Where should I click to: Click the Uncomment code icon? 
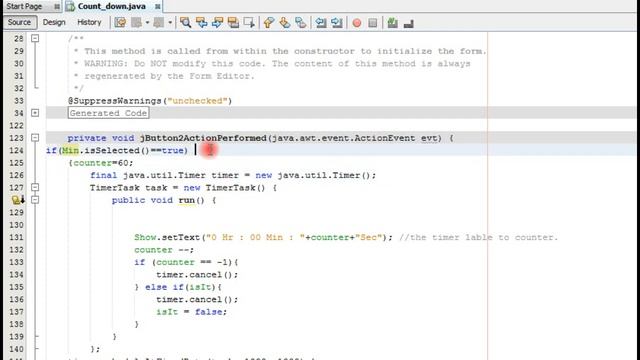pyautogui.click(x=409, y=24)
